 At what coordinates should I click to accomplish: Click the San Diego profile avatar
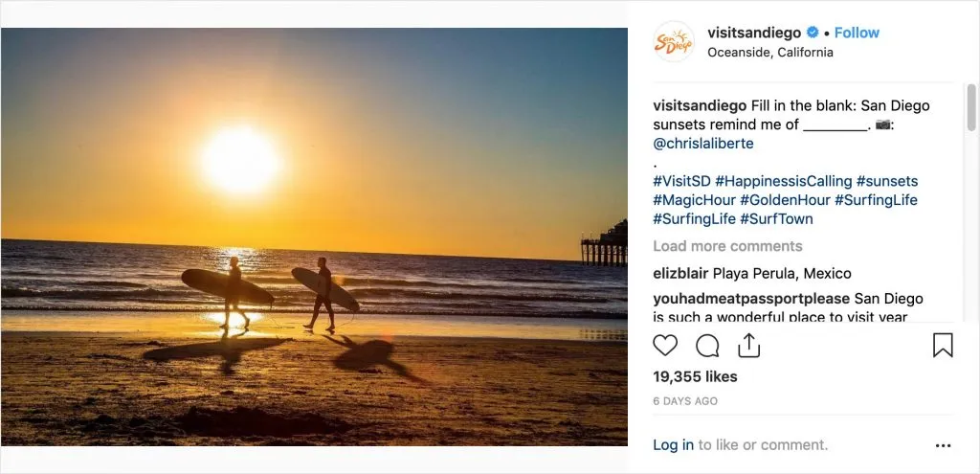pyautogui.click(x=674, y=41)
